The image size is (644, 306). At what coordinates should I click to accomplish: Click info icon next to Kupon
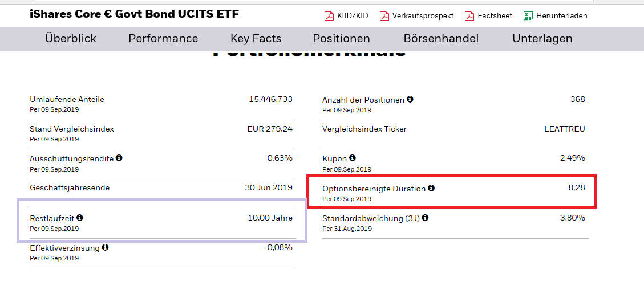353,158
